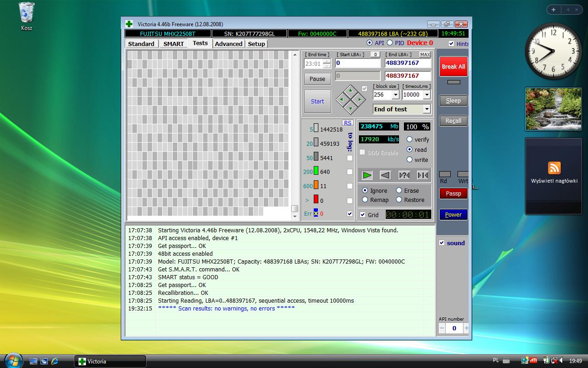Screen dimensions: 588x368
Task: Open the Recycle Bin (Kosz) on desktop
Action: coord(27,17)
